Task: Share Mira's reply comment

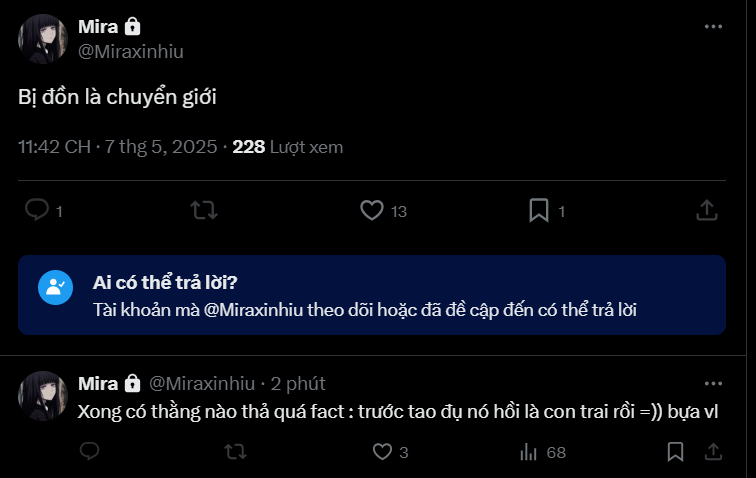Action: point(713,452)
